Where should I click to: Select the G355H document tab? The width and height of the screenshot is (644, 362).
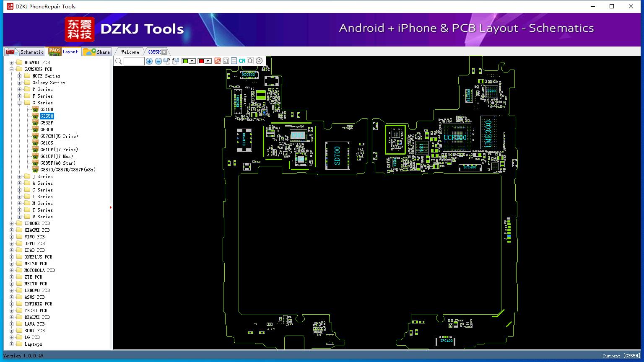pos(154,52)
